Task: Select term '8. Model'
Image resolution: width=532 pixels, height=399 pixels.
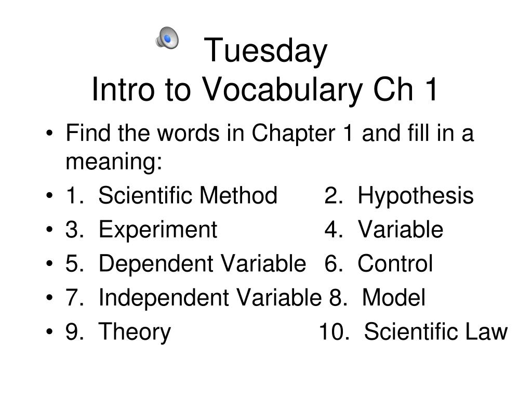Action: click(x=377, y=298)
